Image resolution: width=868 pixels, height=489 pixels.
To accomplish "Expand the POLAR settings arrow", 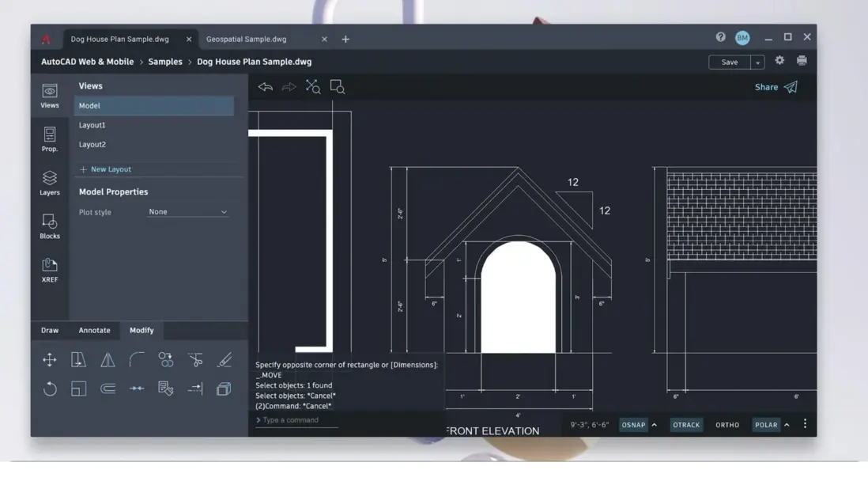I will tap(787, 425).
